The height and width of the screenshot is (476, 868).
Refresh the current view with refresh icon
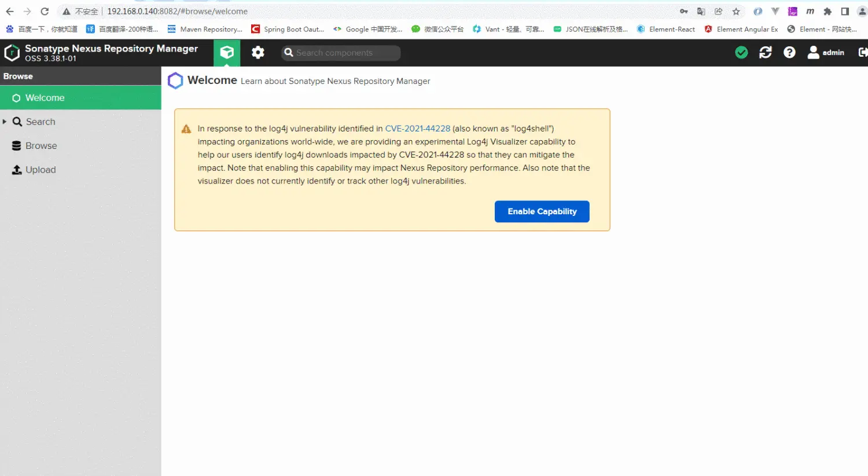pyautogui.click(x=766, y=53)
